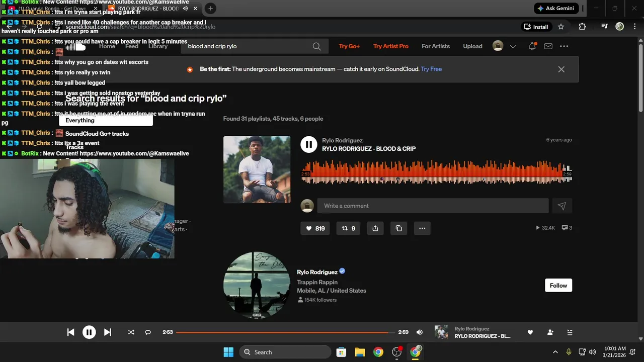
Task: Install the SoundCloud app from address bar
Action: [x=536, y=27]
